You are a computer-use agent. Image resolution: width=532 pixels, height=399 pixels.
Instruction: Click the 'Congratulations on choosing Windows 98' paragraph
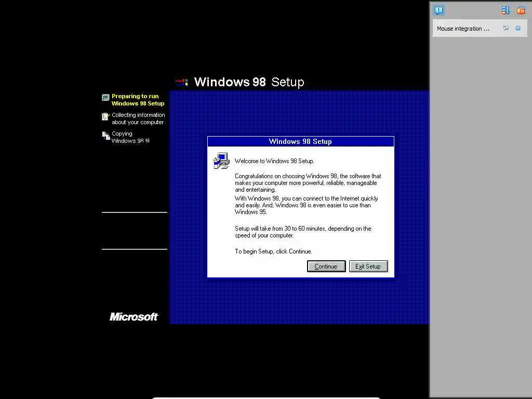[308, 183]
